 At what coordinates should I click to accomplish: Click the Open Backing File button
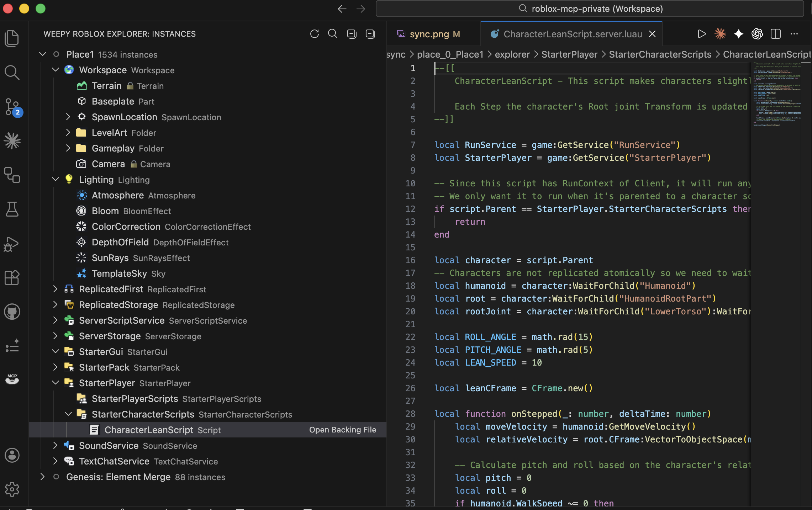342,430
